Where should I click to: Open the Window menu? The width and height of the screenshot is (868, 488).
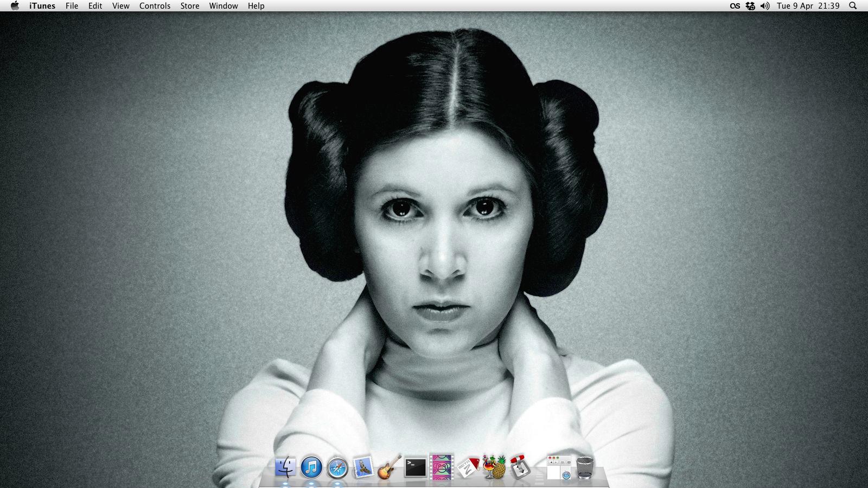tap(224, 6)
